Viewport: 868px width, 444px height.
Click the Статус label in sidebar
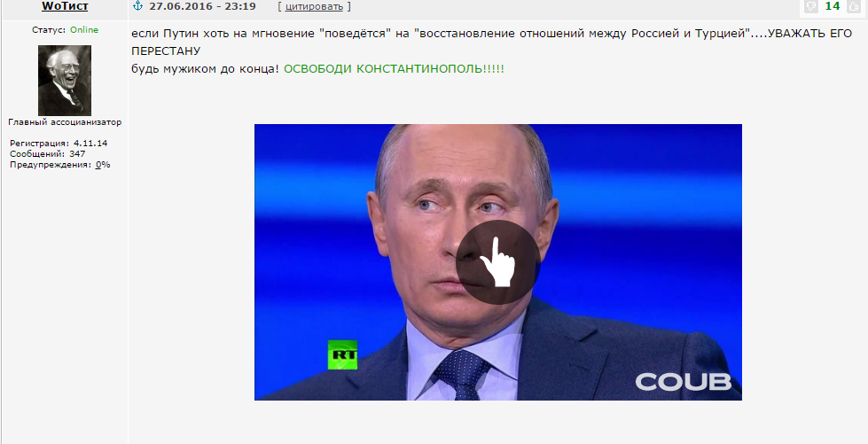tap(50, 30)
